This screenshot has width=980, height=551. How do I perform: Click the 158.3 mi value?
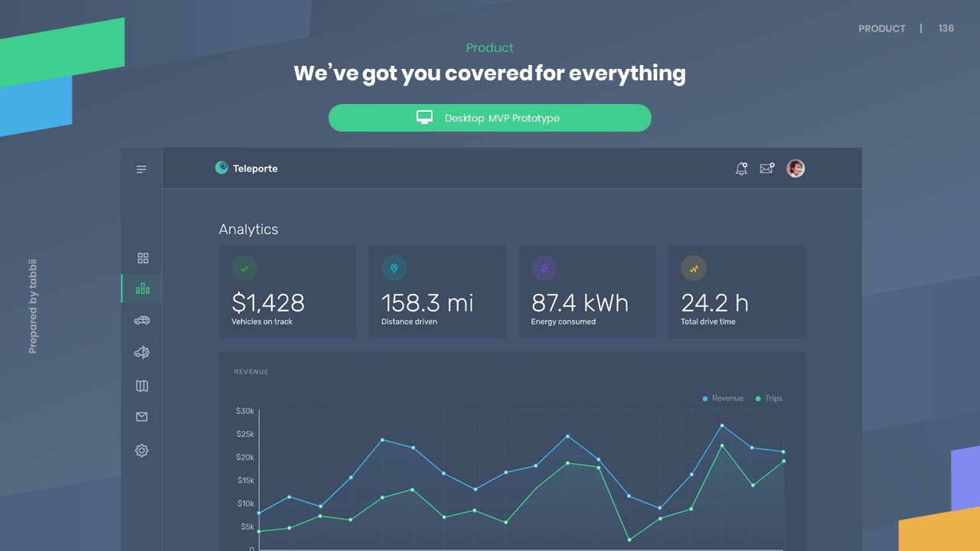(x=427, y=303)
